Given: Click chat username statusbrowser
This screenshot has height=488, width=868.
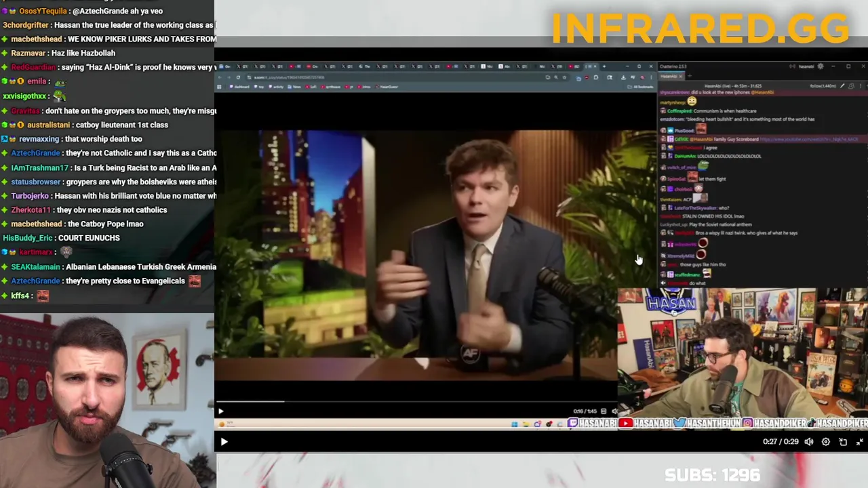Looking at the screenshot, I should click(x=36, y=182).
